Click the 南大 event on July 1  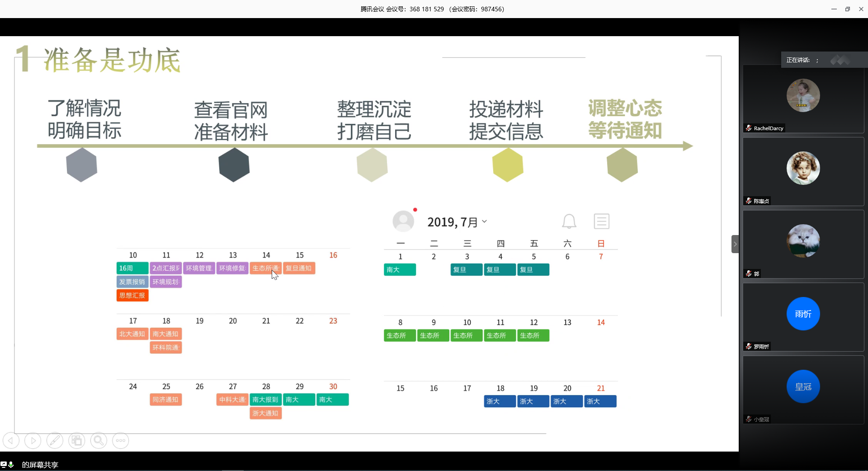pos(400,270)
